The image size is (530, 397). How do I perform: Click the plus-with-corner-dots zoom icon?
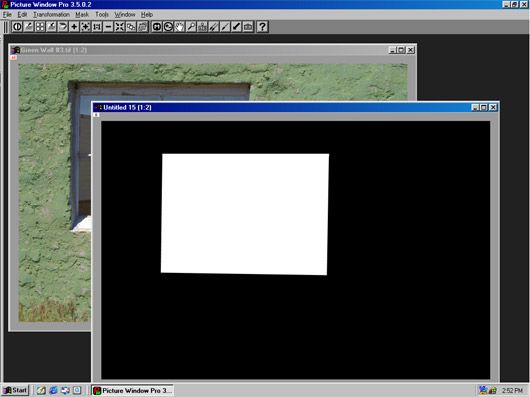pos(86,27)
